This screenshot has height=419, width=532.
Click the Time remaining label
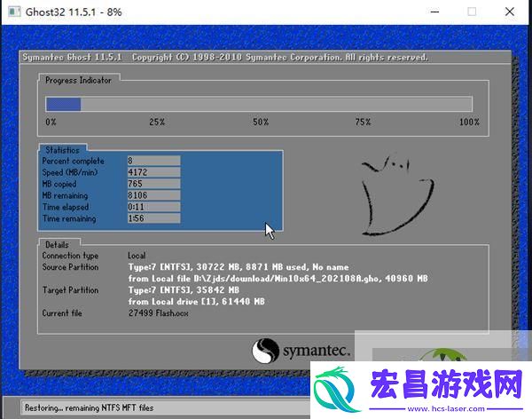click(x=69, y=218)
